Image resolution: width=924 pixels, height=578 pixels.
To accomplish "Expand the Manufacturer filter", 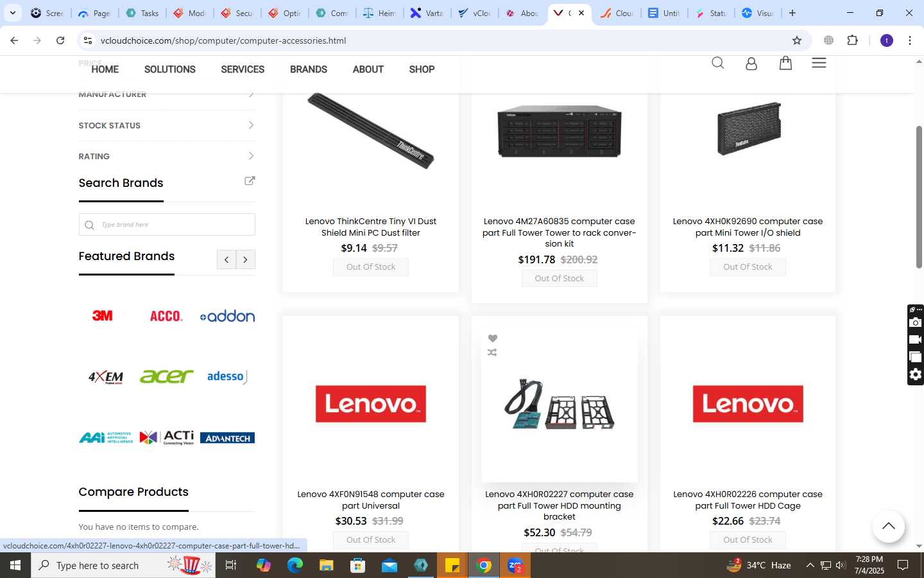I will [167, 94].
